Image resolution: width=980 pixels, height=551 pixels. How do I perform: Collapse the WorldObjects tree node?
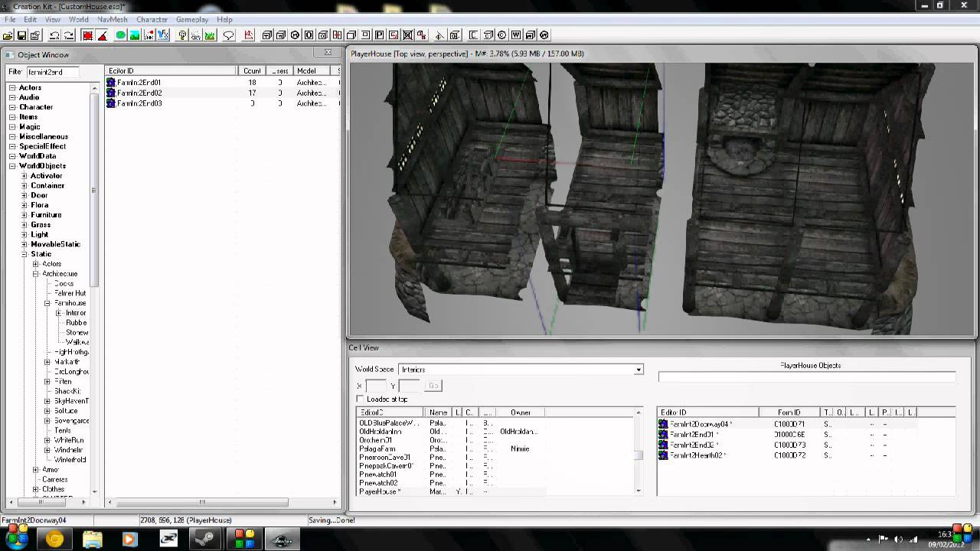pos(12,166)
